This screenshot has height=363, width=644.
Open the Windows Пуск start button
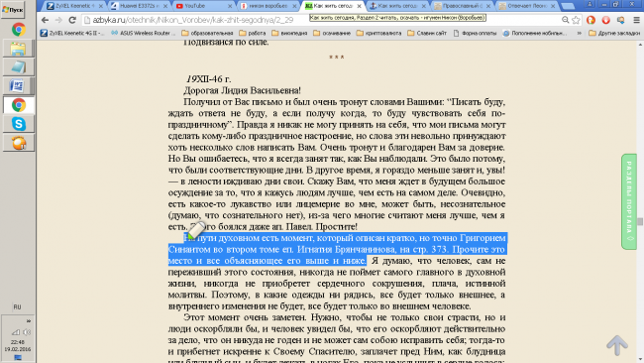click(x=12, y=10)
